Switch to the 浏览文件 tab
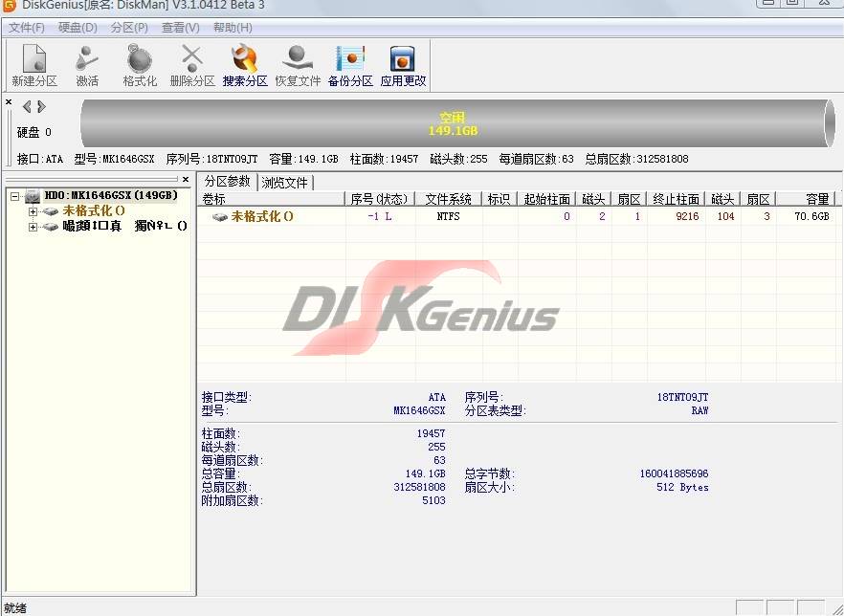The image size is (844, 616). 285,183
